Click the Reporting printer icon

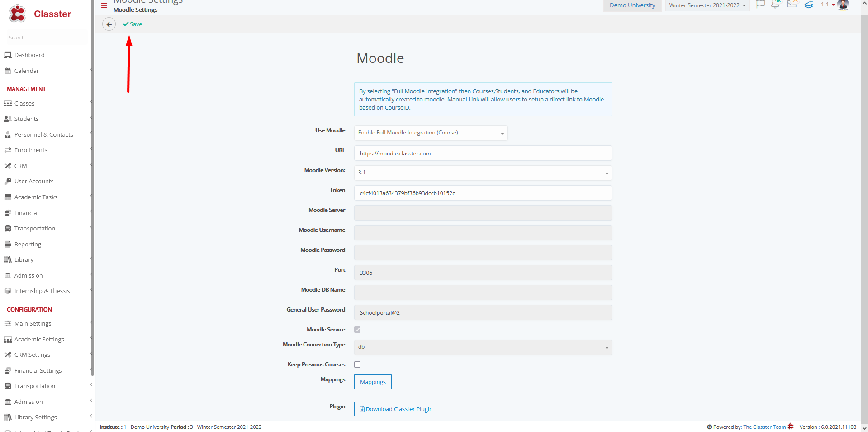8,244
